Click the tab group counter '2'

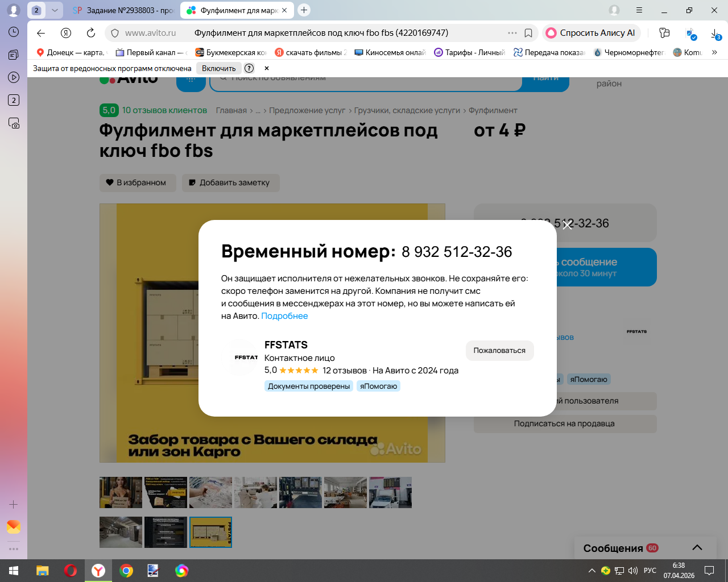pyautogui.click(x=36, y=10)
